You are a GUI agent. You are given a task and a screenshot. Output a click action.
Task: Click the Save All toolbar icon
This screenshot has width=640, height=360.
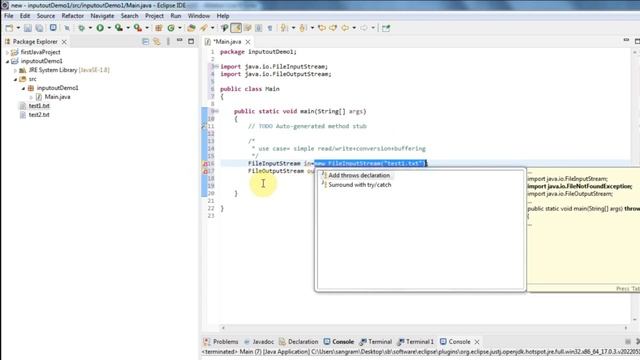pos(39,28)
